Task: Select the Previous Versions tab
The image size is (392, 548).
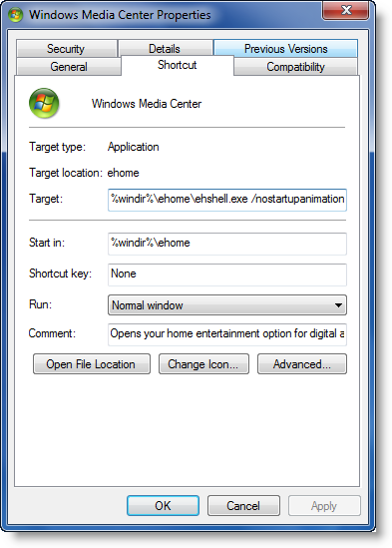Action: 286,49
